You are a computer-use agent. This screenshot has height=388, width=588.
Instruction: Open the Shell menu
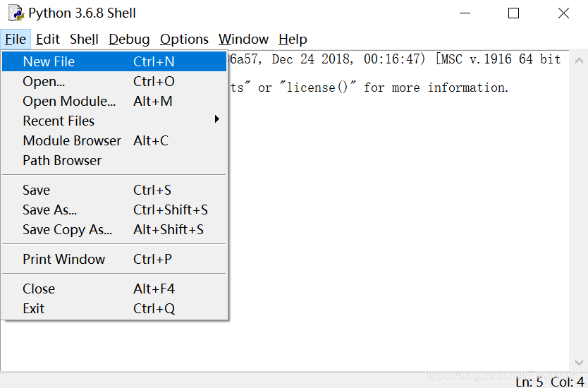coord(84,40)
